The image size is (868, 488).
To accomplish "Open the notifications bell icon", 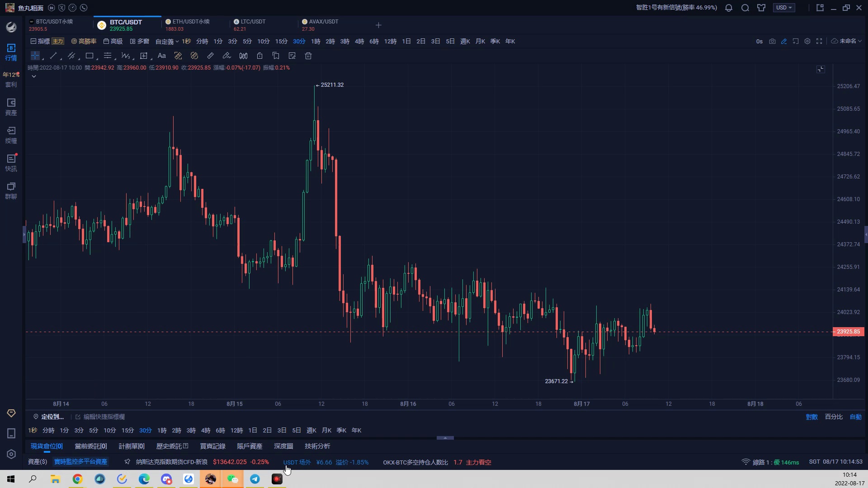I will click(x=729, y=8).
